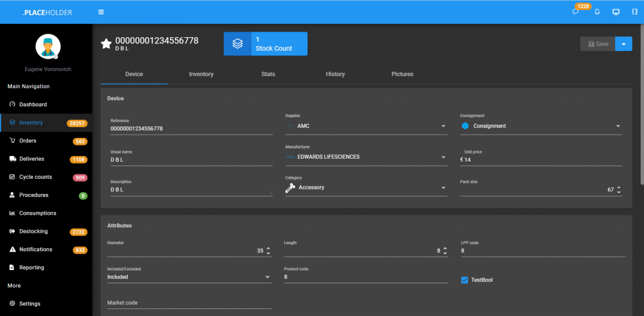The image size is (644, 316).
Task: Switch to the Pictures tab
Action: click(402, 74)
